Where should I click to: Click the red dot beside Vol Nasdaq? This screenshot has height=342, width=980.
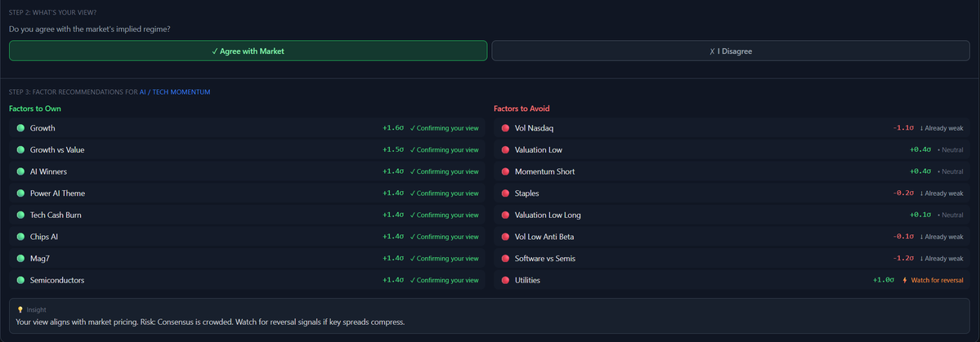click(x=506, y=128)
